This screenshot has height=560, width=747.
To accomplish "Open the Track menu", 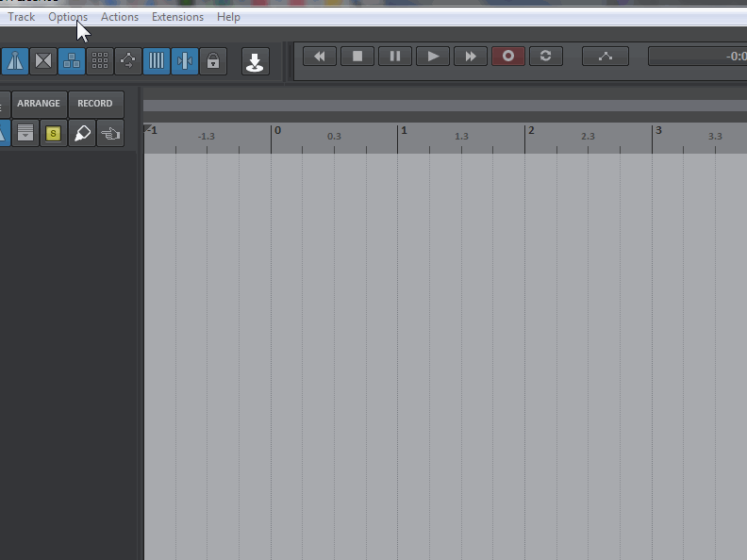I will [x=22, y=17].
